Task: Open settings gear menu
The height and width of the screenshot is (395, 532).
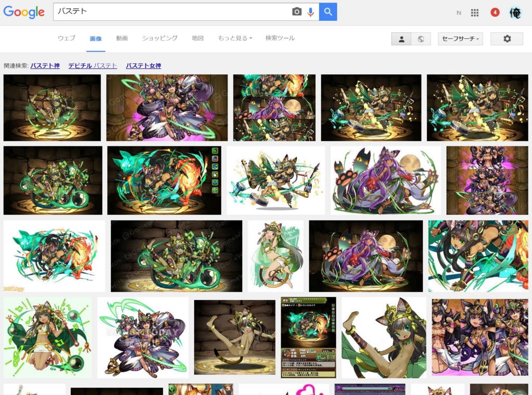Action: point(507,38)
